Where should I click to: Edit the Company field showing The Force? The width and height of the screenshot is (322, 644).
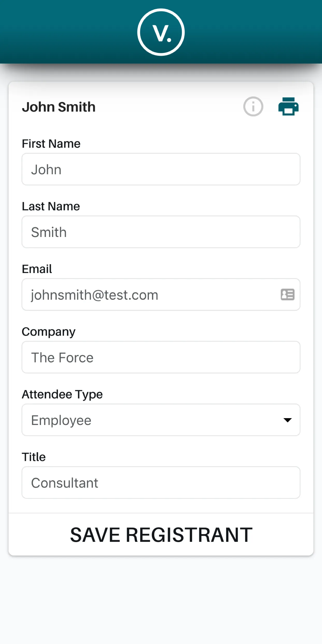point(161,357)
